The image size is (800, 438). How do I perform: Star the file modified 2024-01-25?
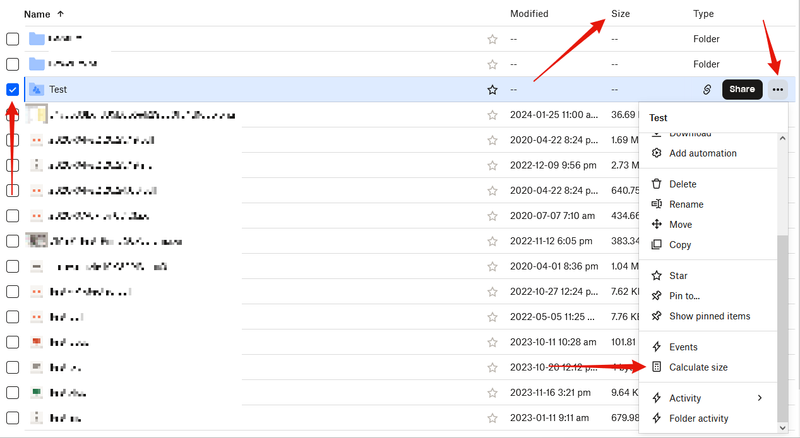point(492,115)
